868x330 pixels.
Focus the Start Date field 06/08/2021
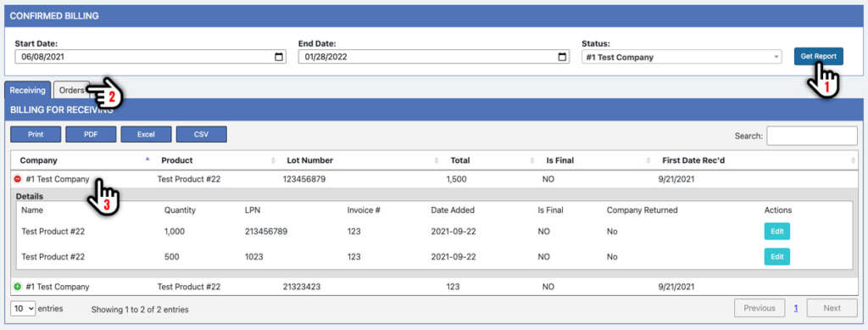click(x=151, y=57)
